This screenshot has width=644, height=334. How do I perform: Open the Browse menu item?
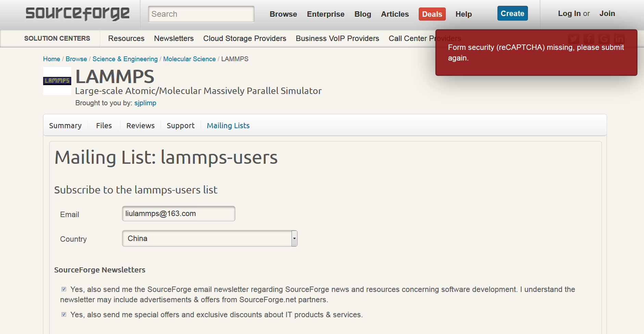click(283, 14)
